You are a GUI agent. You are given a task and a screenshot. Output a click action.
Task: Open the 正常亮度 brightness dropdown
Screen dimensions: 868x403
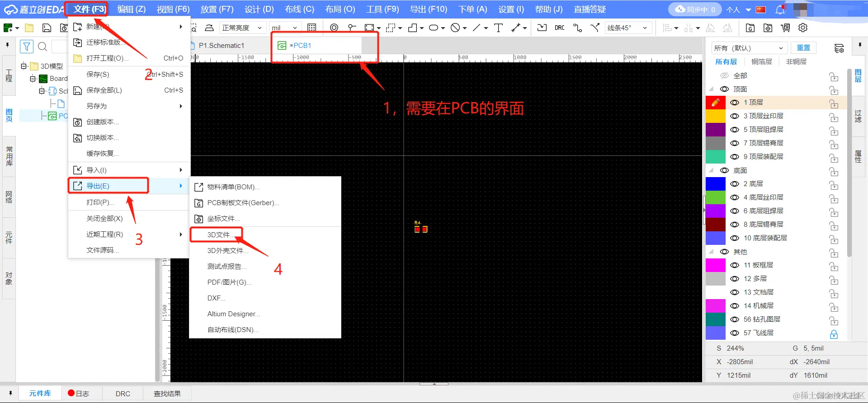click(242, 28)
